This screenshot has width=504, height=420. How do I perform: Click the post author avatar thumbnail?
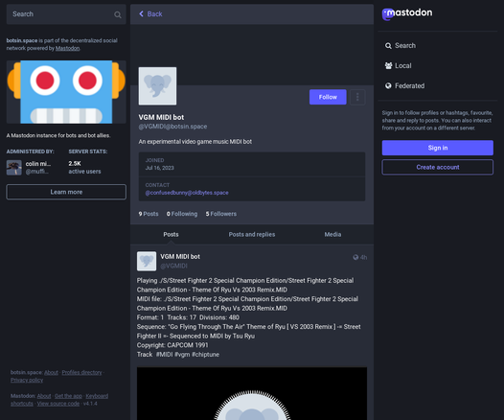point(147,261)
